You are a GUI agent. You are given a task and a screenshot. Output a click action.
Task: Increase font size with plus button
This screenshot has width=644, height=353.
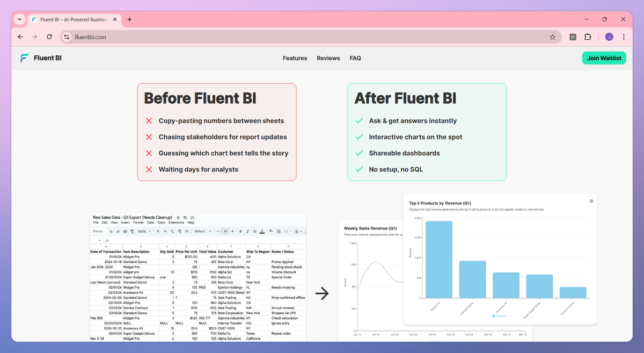(x=232, y=232)
